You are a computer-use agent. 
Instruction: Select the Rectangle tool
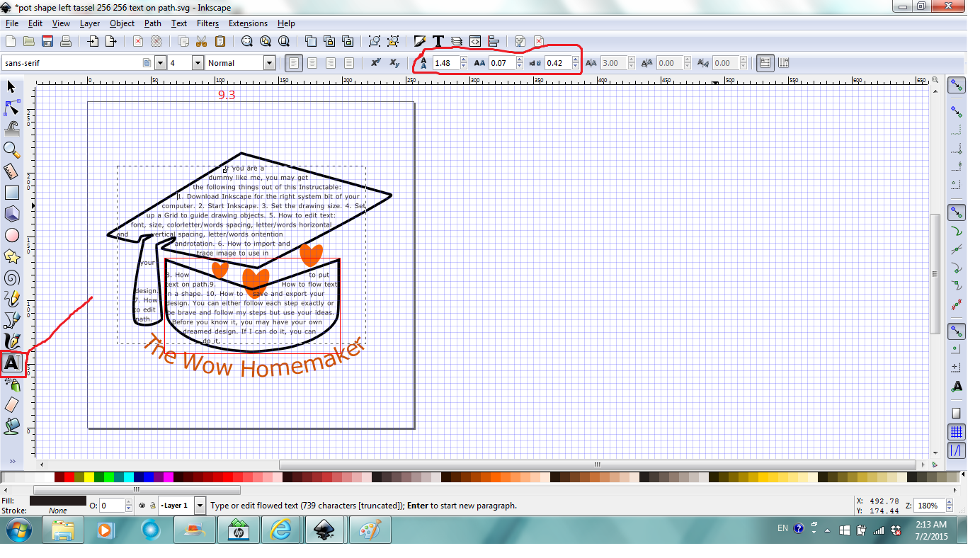(11, 192)
